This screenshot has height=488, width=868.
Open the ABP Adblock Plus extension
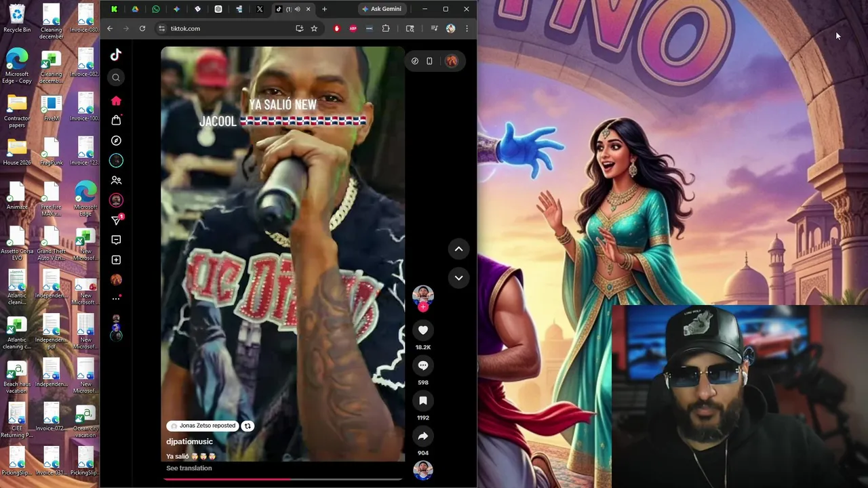tap(353, 28)
